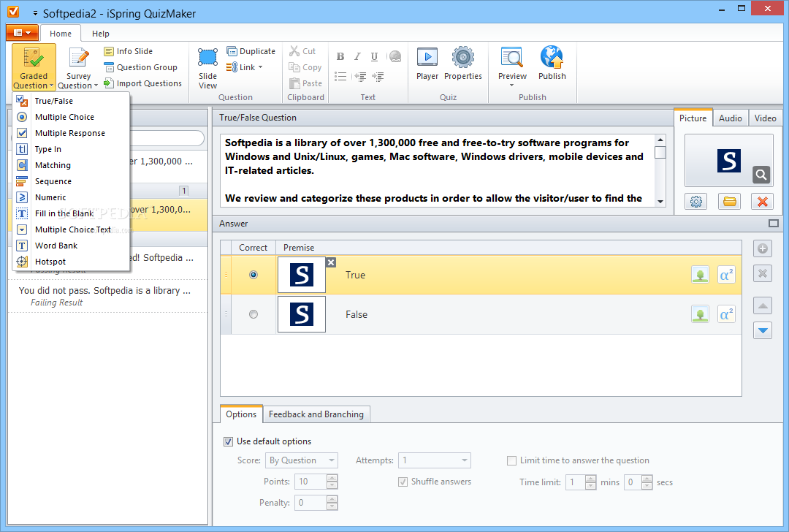Apply bulleted list formatting
This screenshot has width=789, height=532.
(340, 77)
